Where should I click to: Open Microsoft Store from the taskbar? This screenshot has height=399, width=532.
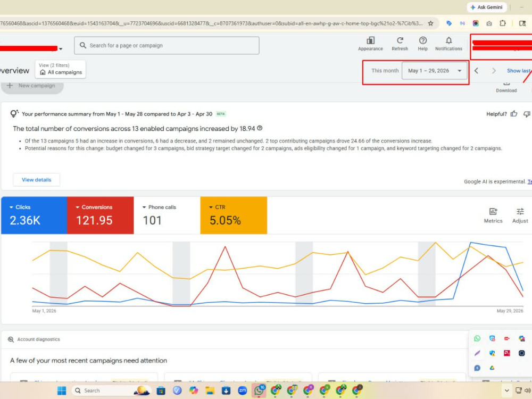(x=161, y=390)
